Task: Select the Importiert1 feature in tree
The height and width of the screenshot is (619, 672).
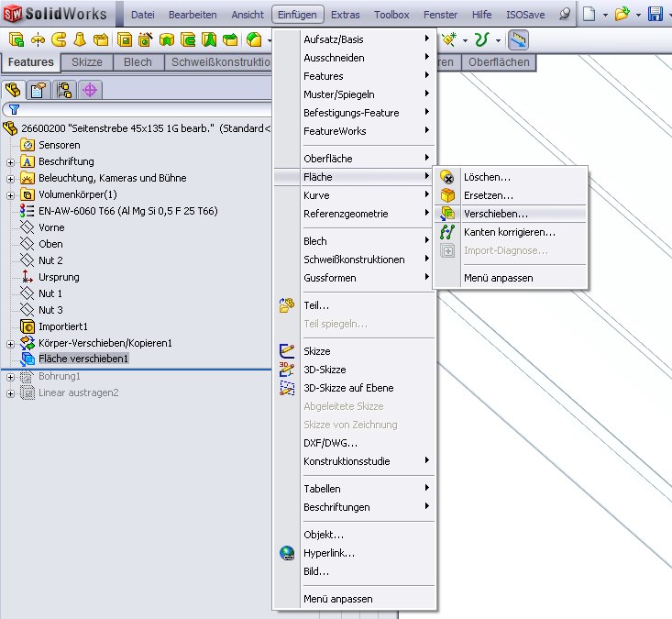Action: [62, 326]
